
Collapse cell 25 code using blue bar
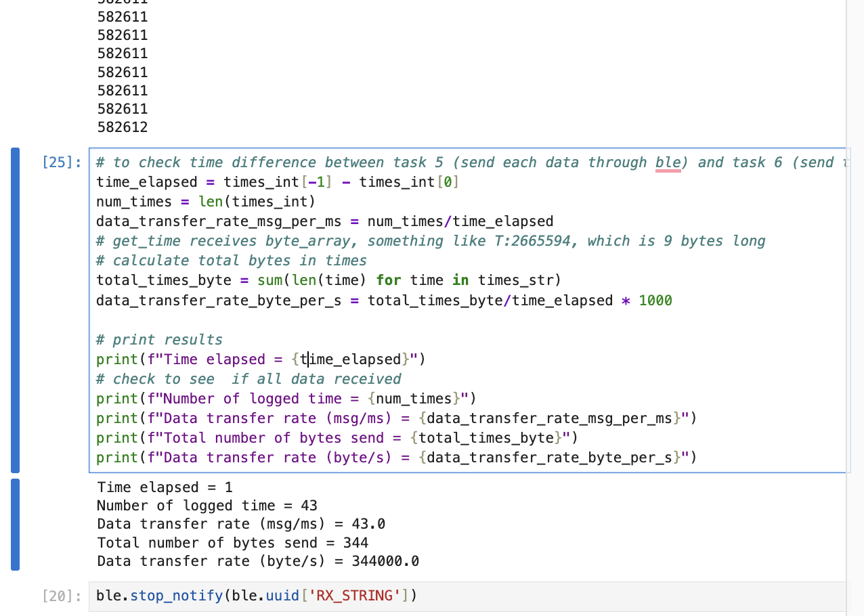pyautogui.click(x=15, y=310)
